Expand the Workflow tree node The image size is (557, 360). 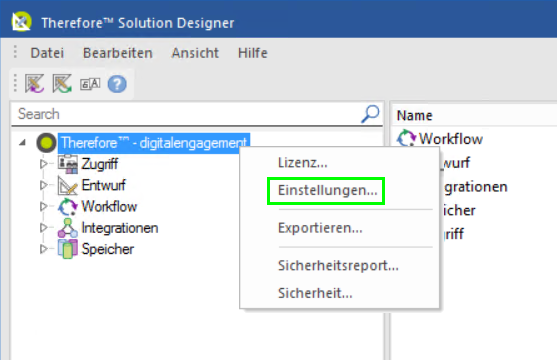point(44,206)
